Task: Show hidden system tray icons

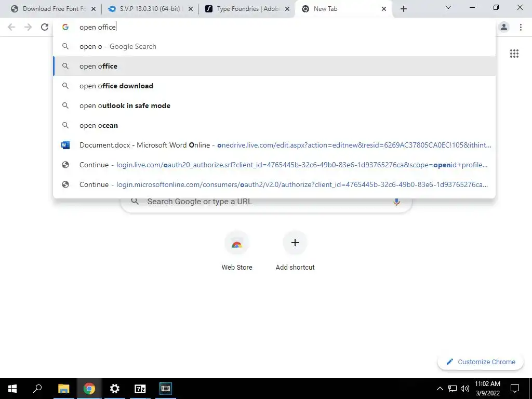Action: (x=440, y=389)
